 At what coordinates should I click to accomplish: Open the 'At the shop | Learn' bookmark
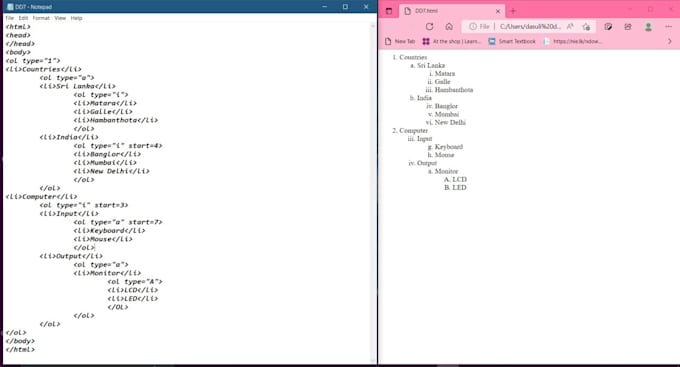click(x=451, y=41)
